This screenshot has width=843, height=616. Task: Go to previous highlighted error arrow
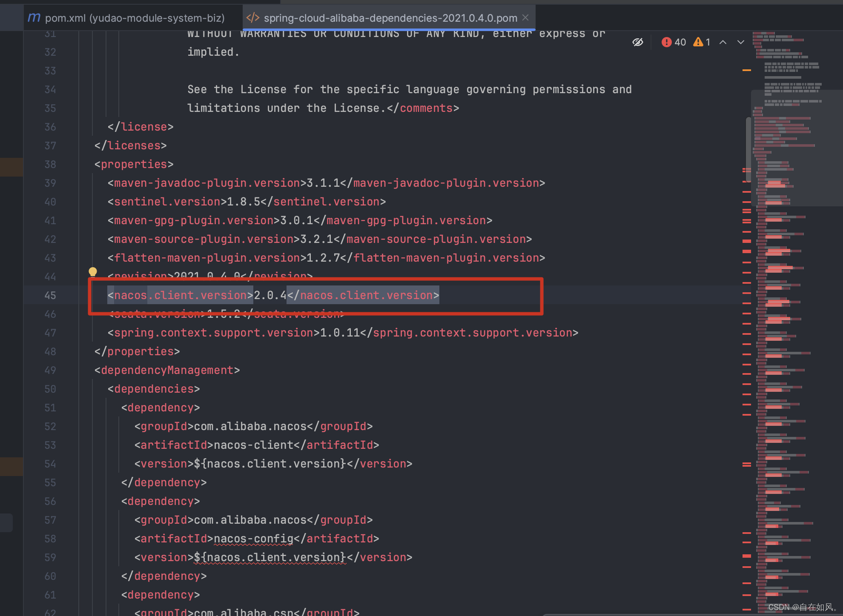723,42
